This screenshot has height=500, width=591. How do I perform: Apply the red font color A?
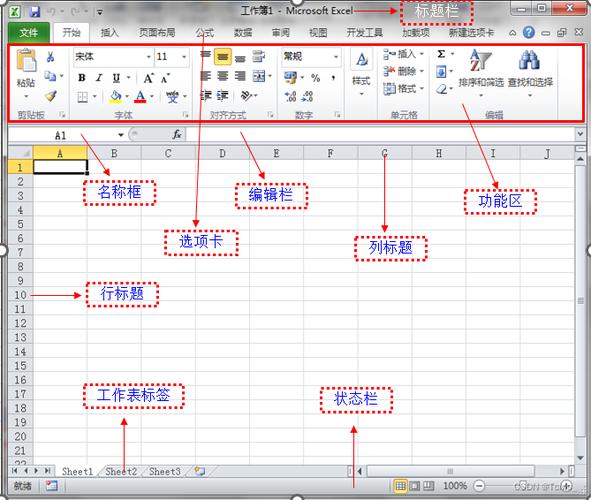coord(140,97)
